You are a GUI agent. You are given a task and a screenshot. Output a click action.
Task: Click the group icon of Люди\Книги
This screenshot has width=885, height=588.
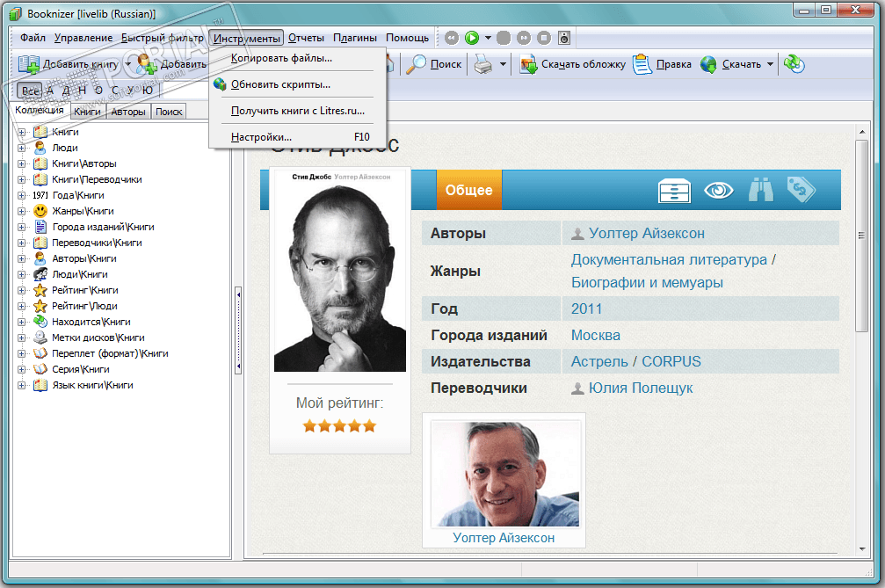tap(40, 274)
